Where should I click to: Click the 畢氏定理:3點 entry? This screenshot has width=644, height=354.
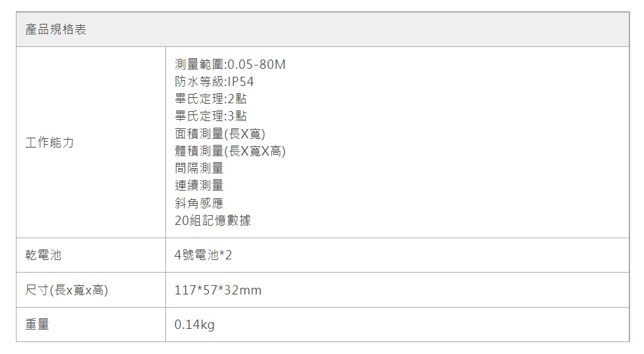(x=210, y=116)
